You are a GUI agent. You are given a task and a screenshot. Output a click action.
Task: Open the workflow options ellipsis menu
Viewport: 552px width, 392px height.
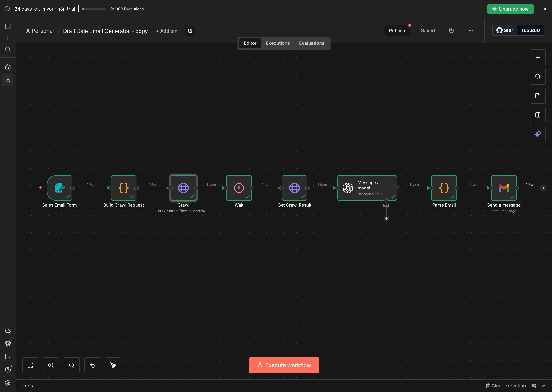tap(471, 31)
